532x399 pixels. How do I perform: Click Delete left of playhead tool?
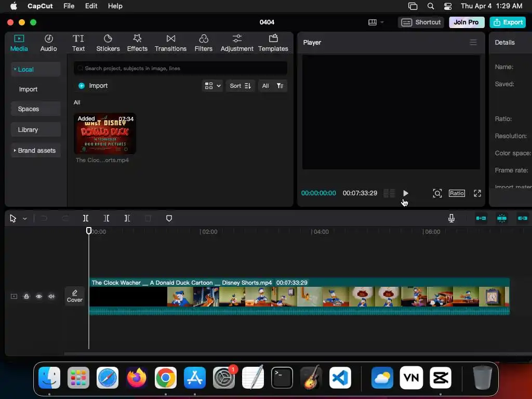(x=106, y=218)
